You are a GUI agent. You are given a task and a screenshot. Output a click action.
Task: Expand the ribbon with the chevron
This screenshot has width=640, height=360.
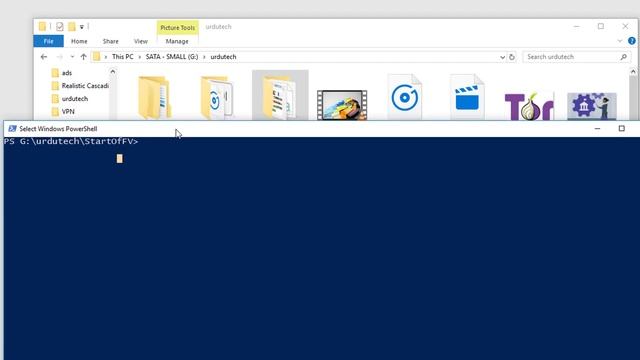coord(620,41)
